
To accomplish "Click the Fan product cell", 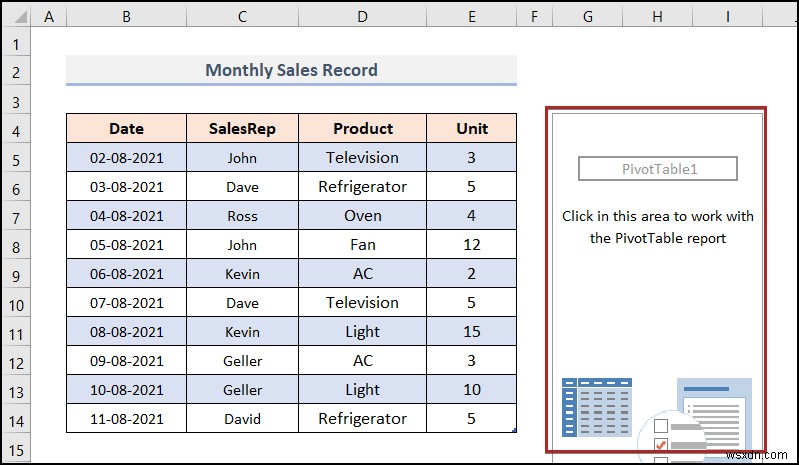I will (x=362, y=244).
